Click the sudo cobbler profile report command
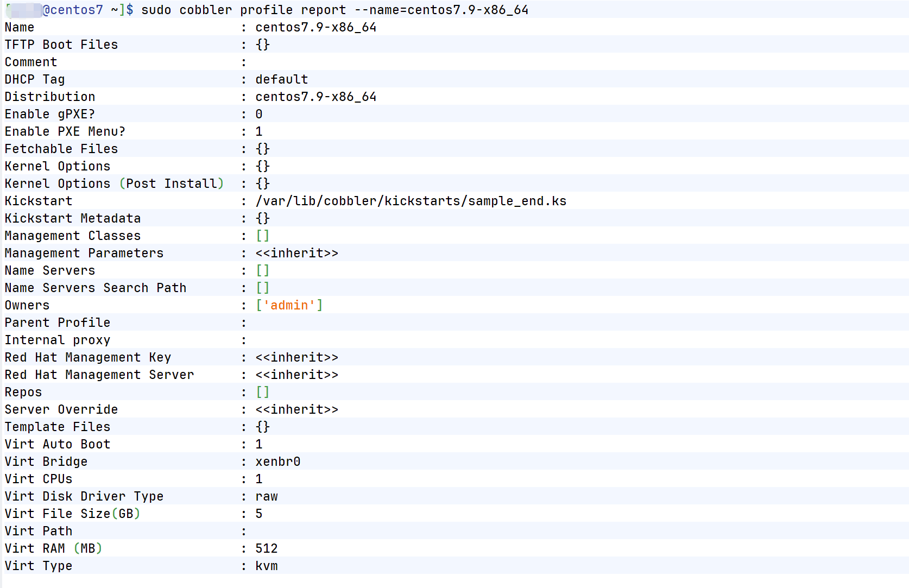This screenshot has width=909, height=588. (x=334, y=10)
